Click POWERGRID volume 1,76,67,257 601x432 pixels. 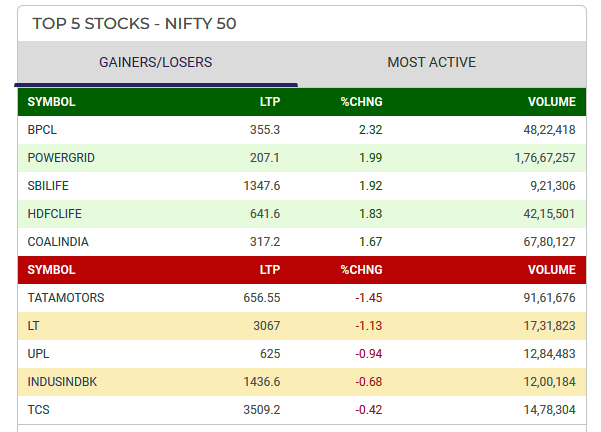[x=545, y=158]
